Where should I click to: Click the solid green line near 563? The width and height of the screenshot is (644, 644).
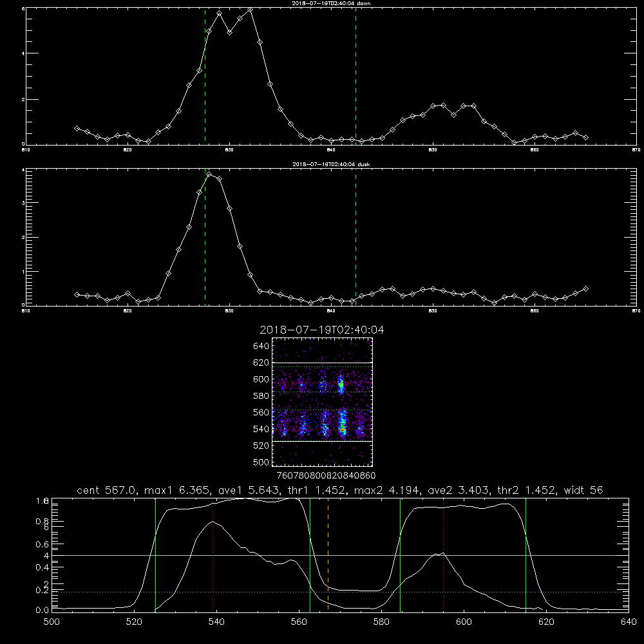[x=310, y=554]
